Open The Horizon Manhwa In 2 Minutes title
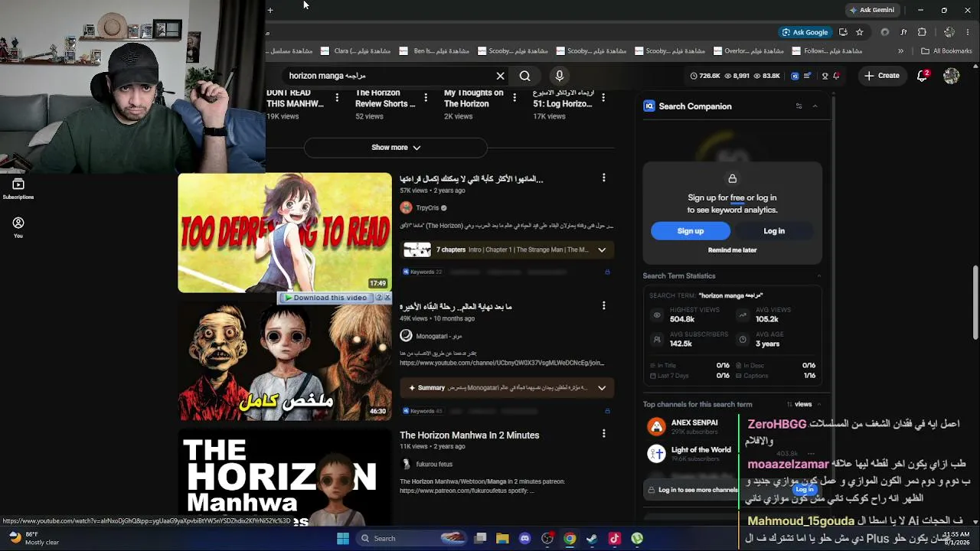The height and width of the screenshot is (551, 980). click(469, 435)
